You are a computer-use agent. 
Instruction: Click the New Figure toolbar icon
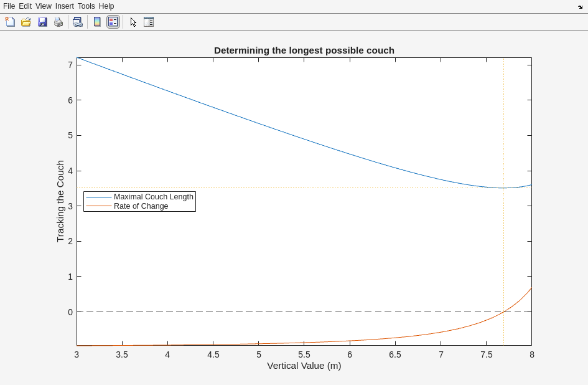click(x=10, y=22)
